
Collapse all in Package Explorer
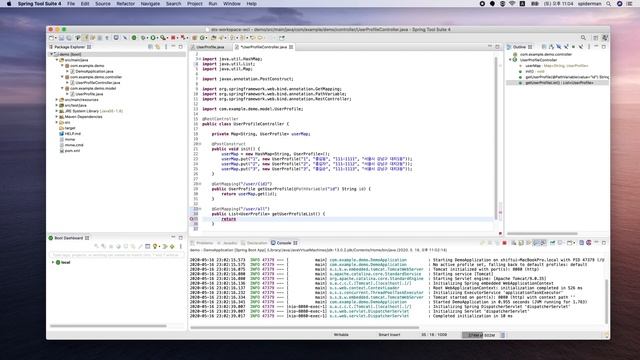150,47
